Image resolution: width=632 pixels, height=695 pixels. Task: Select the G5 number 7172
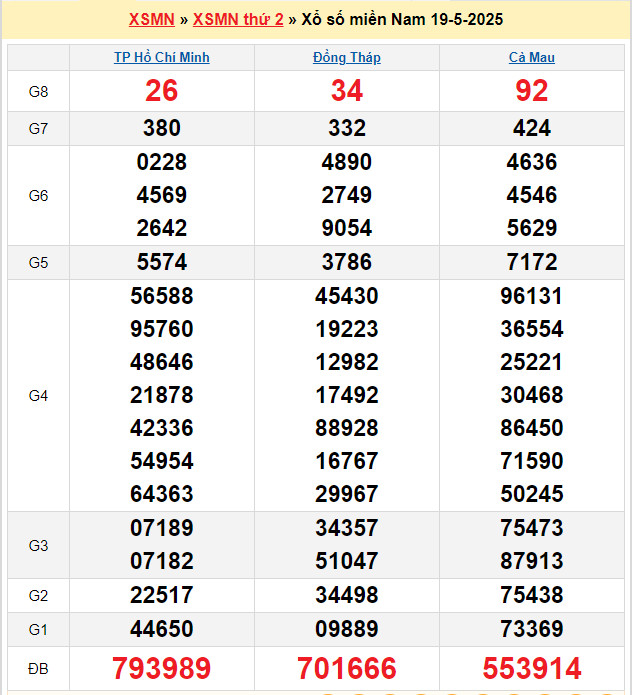532,262
